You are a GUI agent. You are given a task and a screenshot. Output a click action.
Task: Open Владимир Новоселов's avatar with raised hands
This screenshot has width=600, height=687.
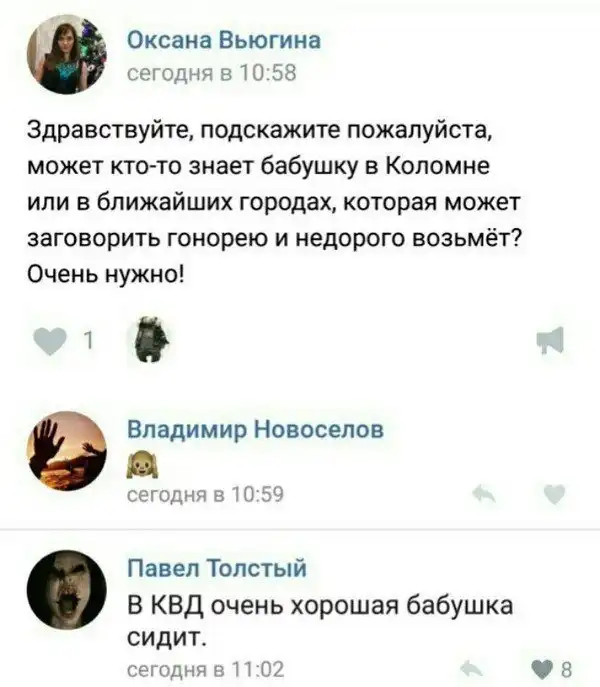click(x=67, y=451)
